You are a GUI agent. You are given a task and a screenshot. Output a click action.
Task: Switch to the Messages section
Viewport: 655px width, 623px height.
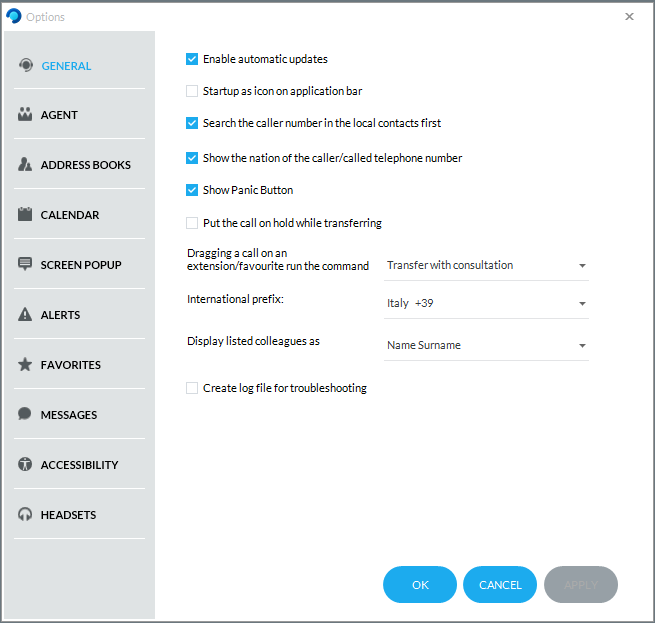coord(69,415)
